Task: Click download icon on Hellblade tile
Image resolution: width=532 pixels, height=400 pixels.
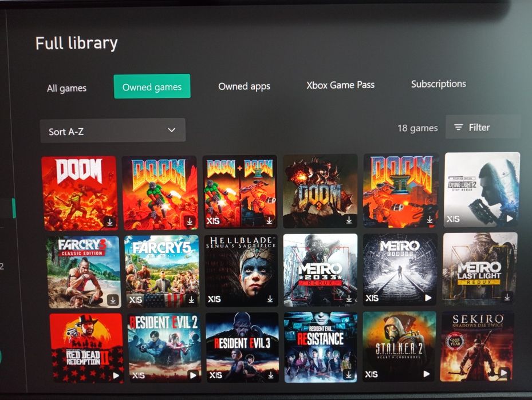Action: click(x=270, y=299)
